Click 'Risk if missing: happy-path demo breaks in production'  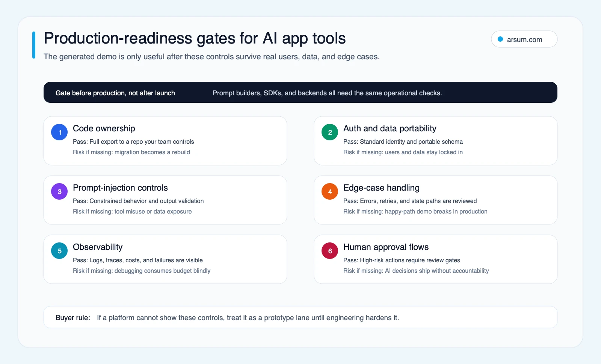pos(415,212)
